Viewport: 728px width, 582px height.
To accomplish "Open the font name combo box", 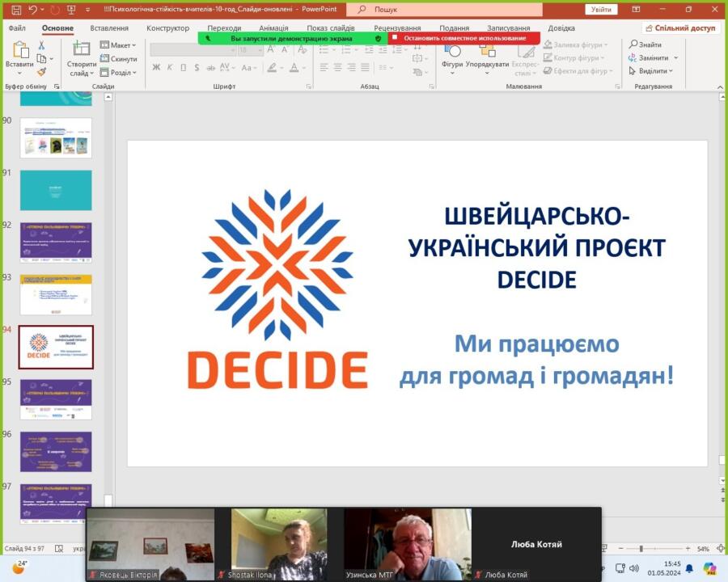I will (x=193, y=49).
